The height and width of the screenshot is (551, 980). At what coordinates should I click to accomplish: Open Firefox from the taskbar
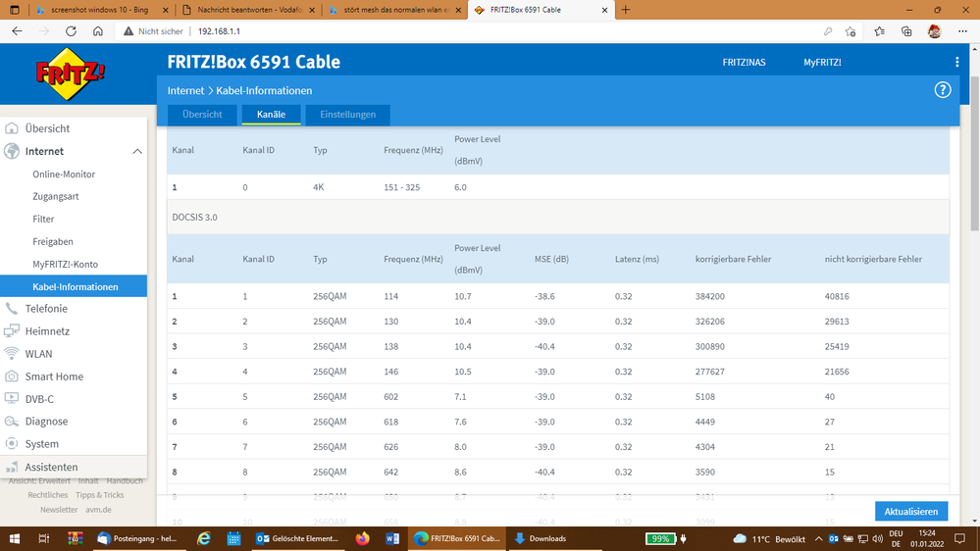363,538
